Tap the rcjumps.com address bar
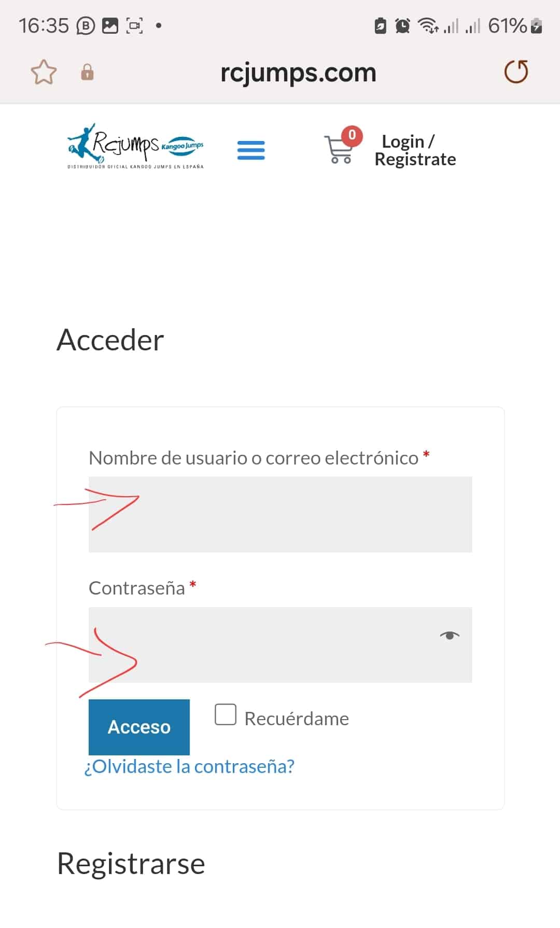The width and height of the screenshot is (560, 928). pyautogui.click(x=298, y=73)
